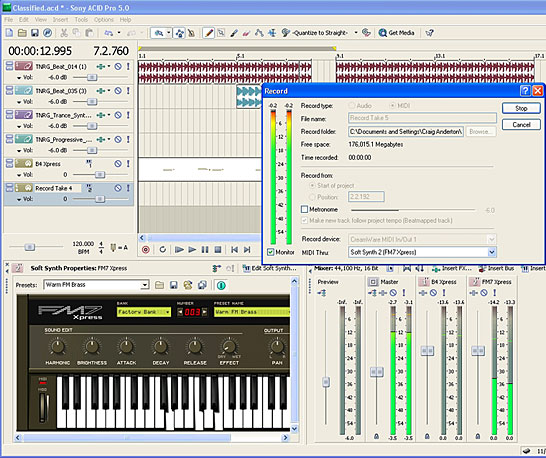Toggle Loop Playback in transport
The image size is (546, 458).
pyautogui.click(x=162, y=249)
